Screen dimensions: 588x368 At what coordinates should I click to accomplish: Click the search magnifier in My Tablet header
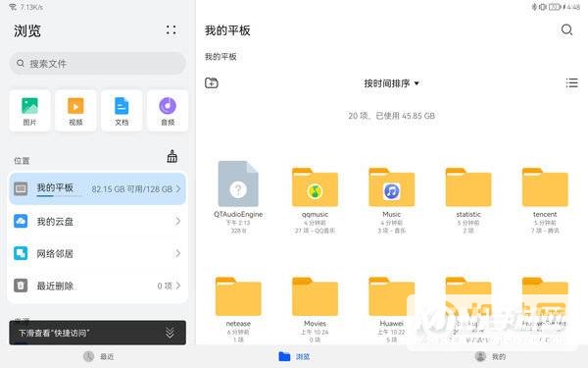tap(566, 29)
